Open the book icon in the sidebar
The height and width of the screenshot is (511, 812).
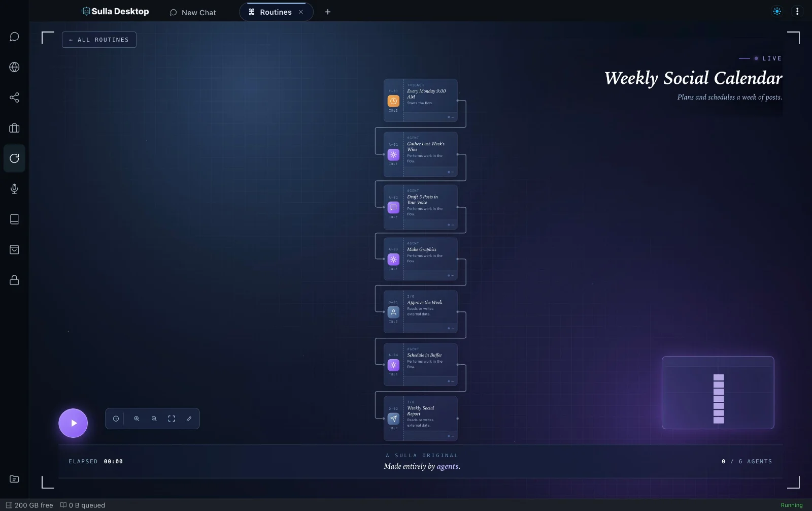coord(14,219)
